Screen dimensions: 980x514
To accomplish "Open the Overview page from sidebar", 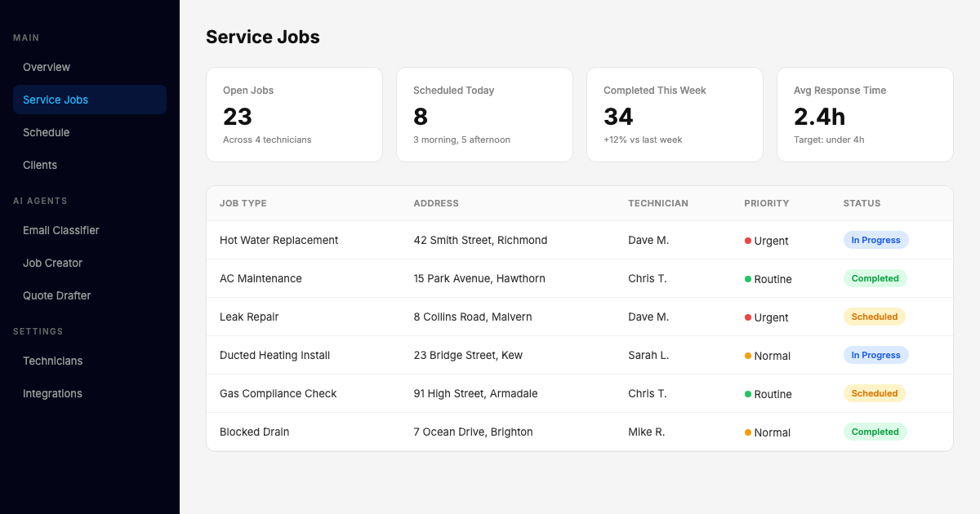I will click(47, 67).
